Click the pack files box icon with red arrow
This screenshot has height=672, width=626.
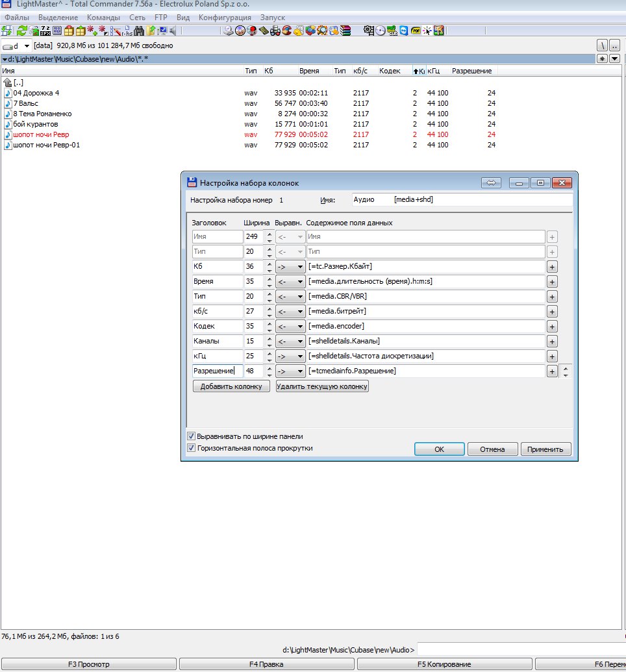pos(69,31)
